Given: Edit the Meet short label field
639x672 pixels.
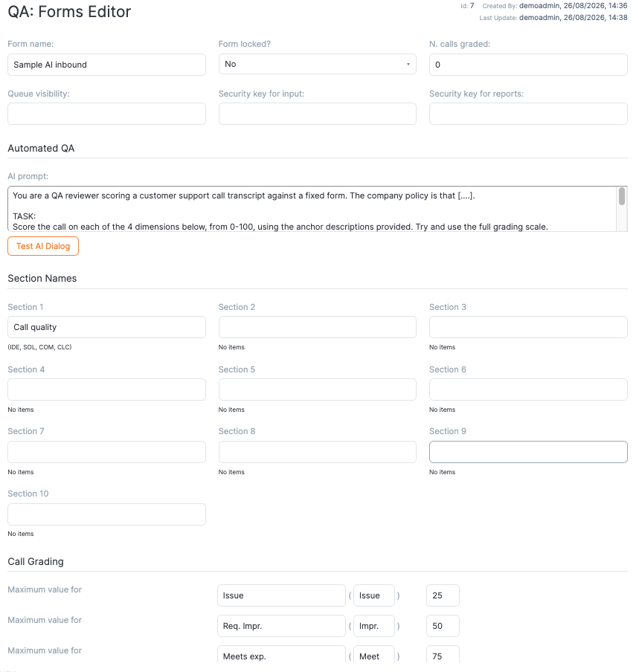Looking at the screenshot, I should [374, 655].
